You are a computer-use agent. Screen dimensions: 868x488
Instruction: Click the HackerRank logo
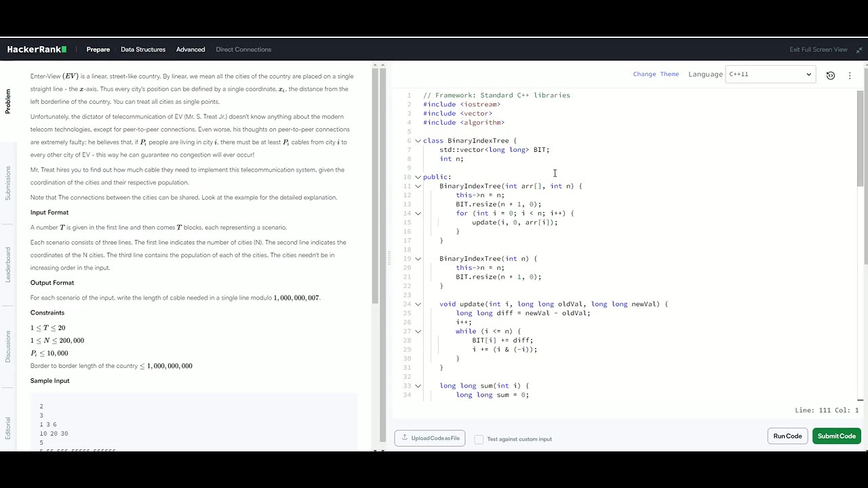[x=37, y=49]
